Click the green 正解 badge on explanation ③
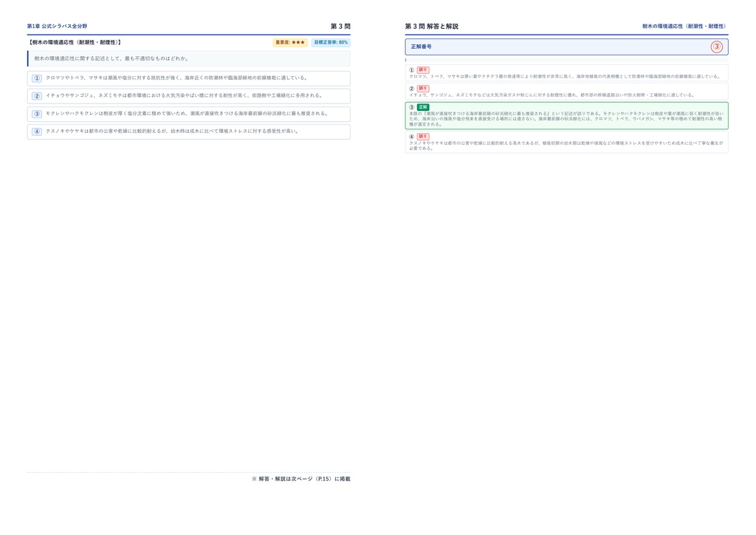Screen dimensions: 756x535 click(x=423, y=107)
